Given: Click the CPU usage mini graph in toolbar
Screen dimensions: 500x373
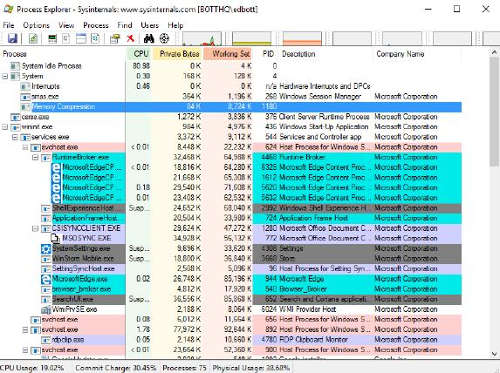Looking at the screenshot, I should coord(202,39).
